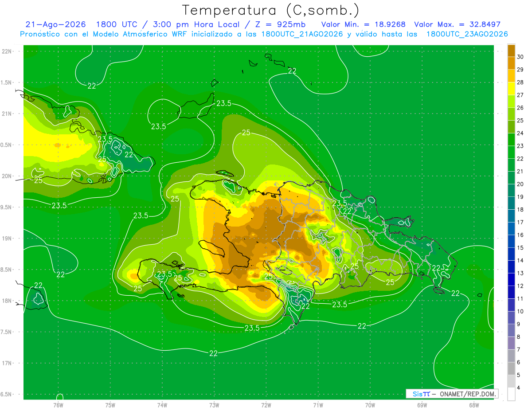Pick the dark blue legend band between 12 and 13
The image size is (532, 411).
click(x=512, y=279)
